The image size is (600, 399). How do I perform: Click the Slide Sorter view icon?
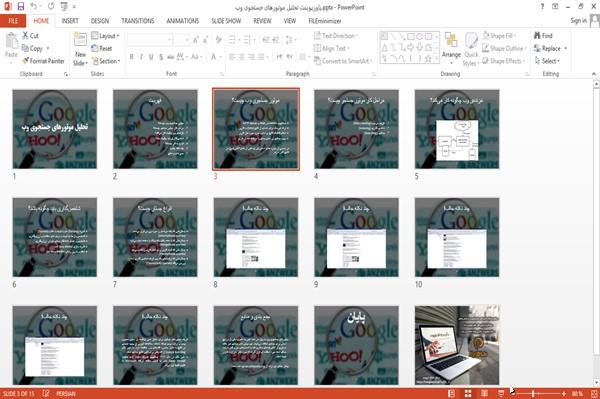point(468,394)
